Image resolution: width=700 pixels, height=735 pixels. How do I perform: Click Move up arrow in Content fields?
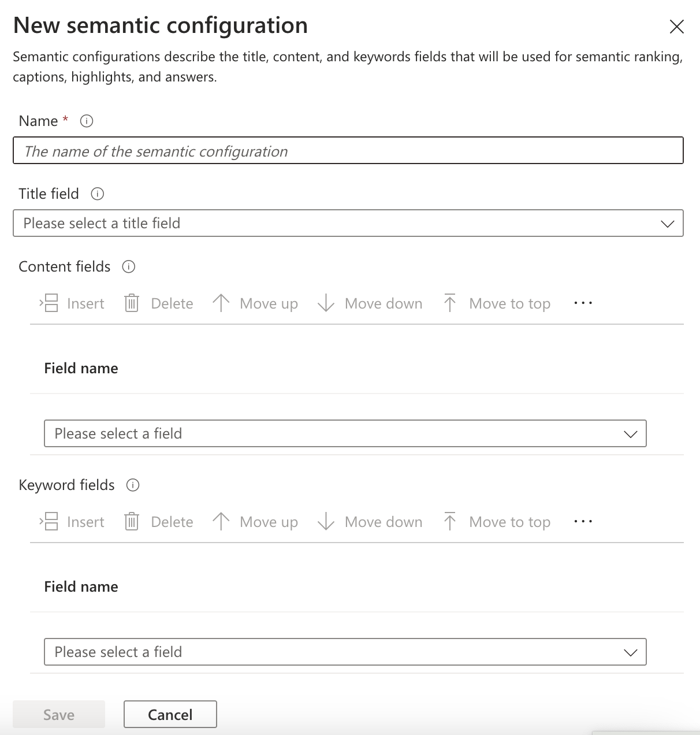pyautogui.click(x=221, y=303)
